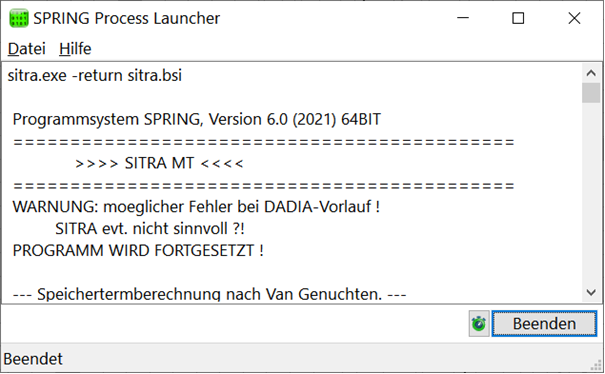Click the resize grip in status bar corner

[x=597, y=365]
